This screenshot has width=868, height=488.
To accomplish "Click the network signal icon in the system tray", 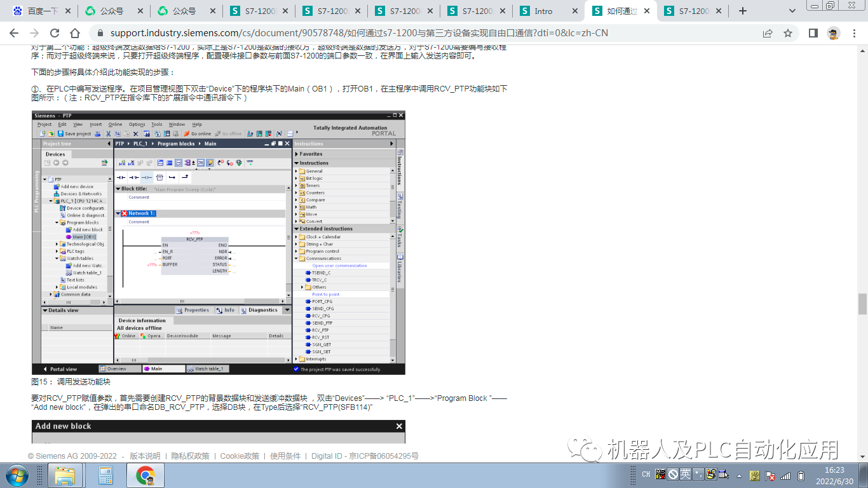I will pos(785,475).
